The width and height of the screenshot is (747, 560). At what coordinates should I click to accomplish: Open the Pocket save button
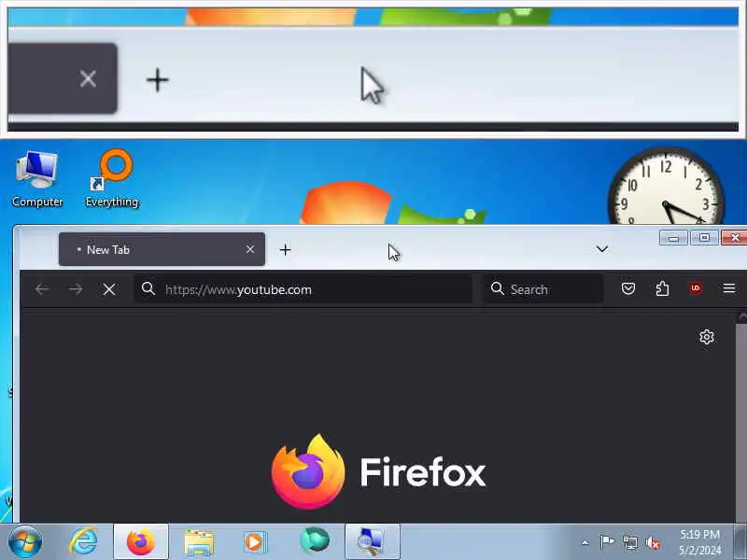(627, 288)
